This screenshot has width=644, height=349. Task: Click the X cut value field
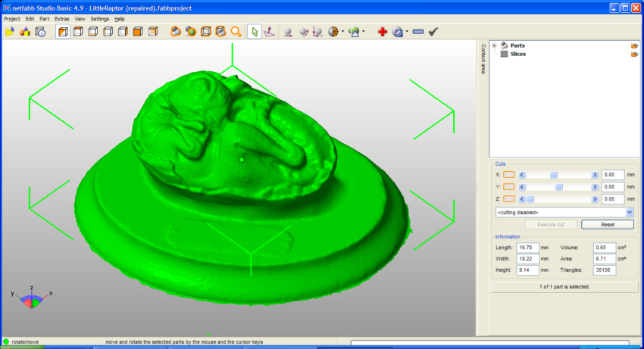click(x=612, y=175)
